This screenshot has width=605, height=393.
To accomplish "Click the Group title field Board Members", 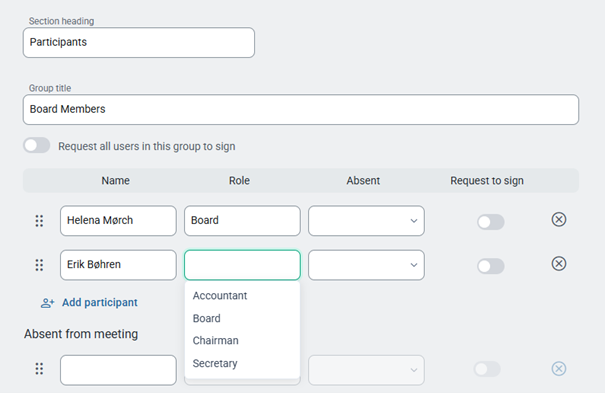I will coord(301,110).
